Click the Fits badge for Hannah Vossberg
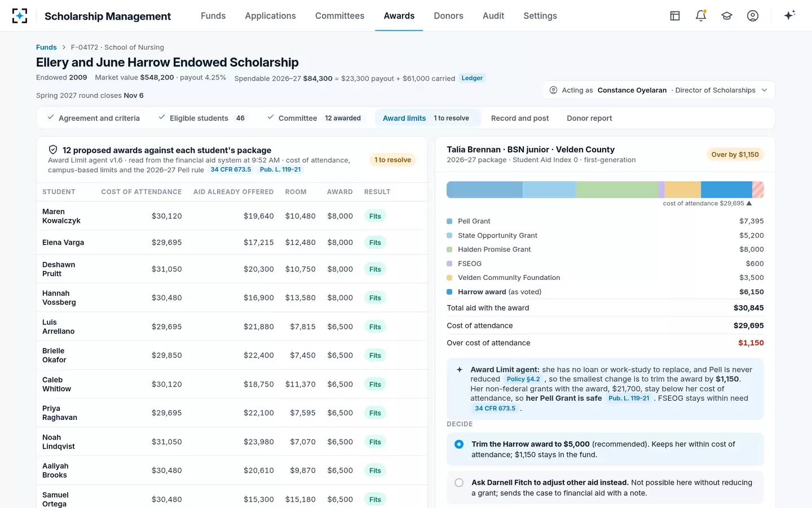812x508 pixels. point(375,298)
